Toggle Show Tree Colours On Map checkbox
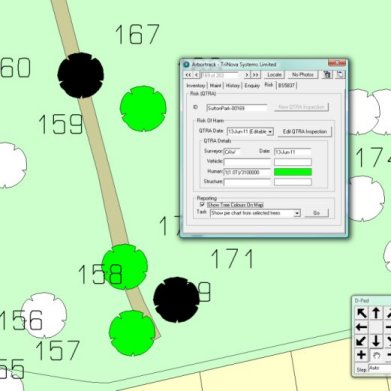Screen dimensions: 391x391 point(202,204)
